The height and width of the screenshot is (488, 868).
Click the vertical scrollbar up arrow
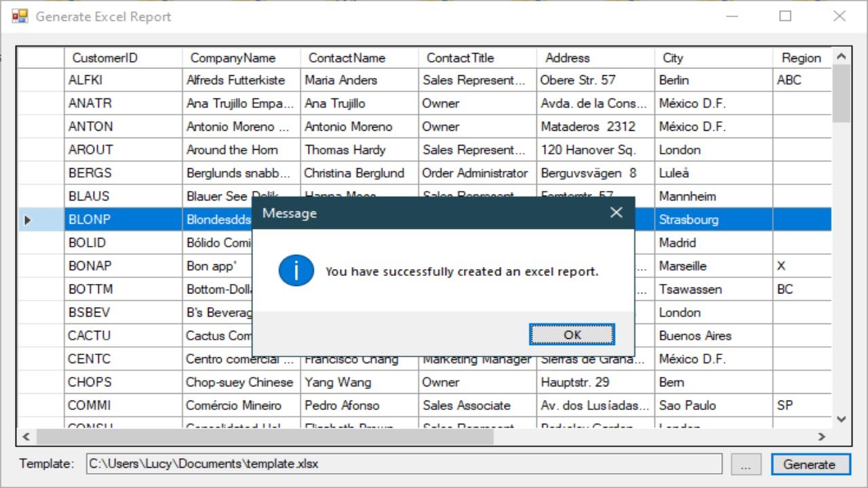tap(842, 57)
